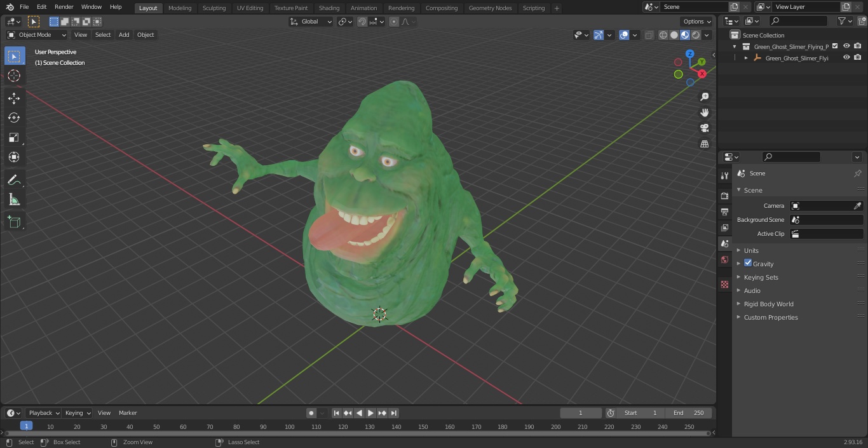Pin the Scene properties context
Viewport: 868px width, 448px height.
tap(857, 173)
